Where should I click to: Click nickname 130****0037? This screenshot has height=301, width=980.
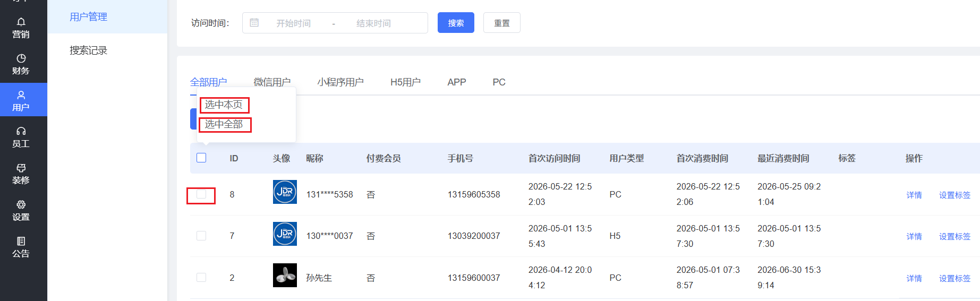tap(329, 236)
